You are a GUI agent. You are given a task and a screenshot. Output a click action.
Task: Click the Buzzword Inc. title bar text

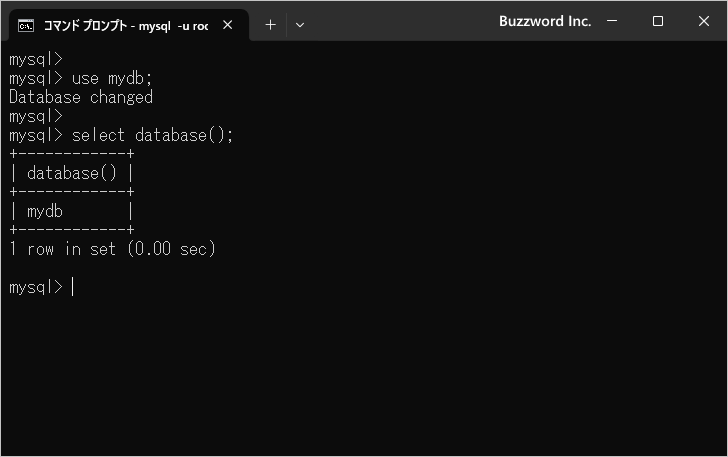[x=545, y=21]
